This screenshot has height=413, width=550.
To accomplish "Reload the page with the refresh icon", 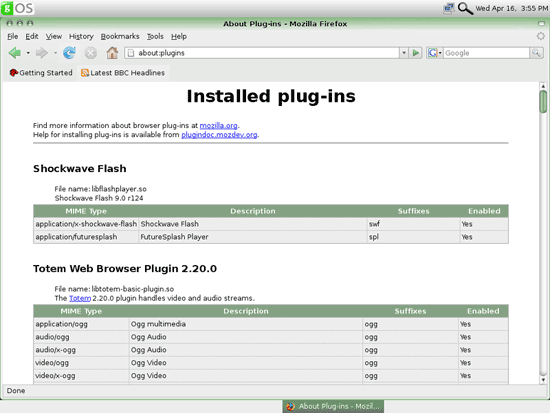I will coord(69,53).
